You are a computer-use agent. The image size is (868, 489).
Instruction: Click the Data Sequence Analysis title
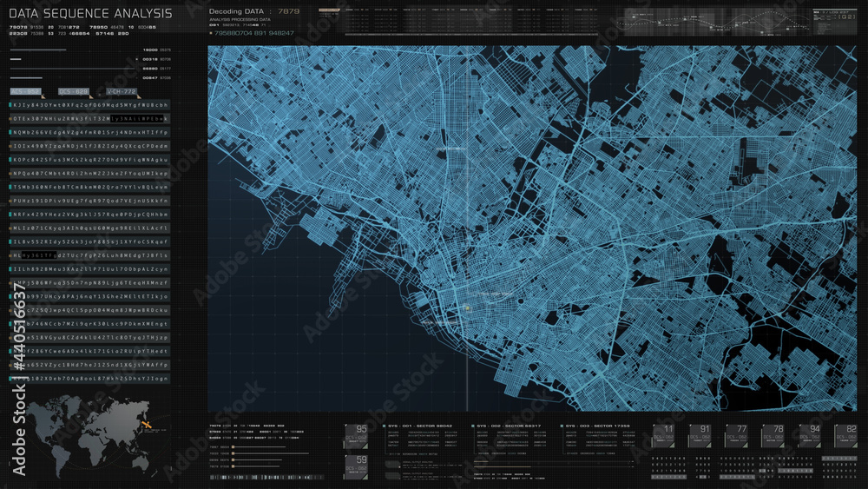point(91,13)
